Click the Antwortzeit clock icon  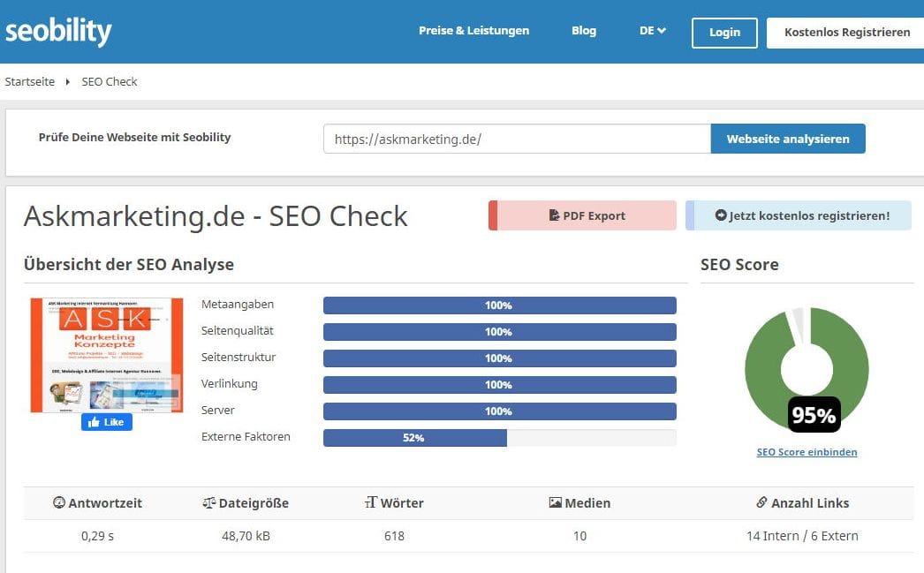(59, 503)
